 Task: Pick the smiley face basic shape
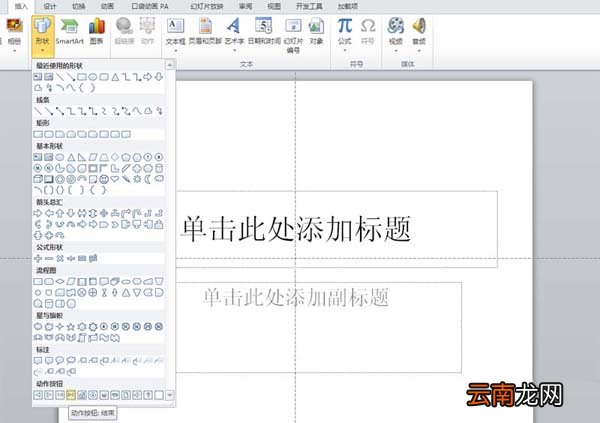[104, 179]
